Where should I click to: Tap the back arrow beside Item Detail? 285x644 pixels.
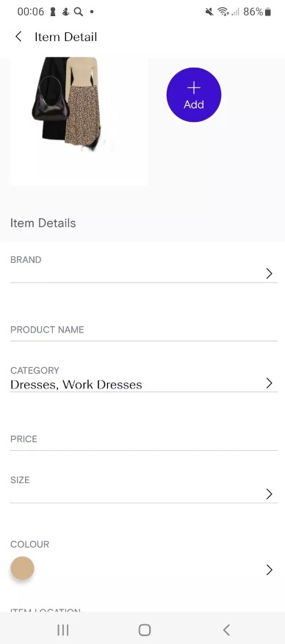pyautogui.click(x=18, y=37)
